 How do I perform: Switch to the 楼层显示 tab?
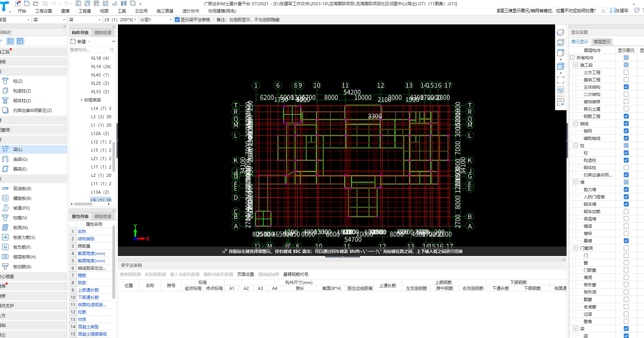point(602,42)
